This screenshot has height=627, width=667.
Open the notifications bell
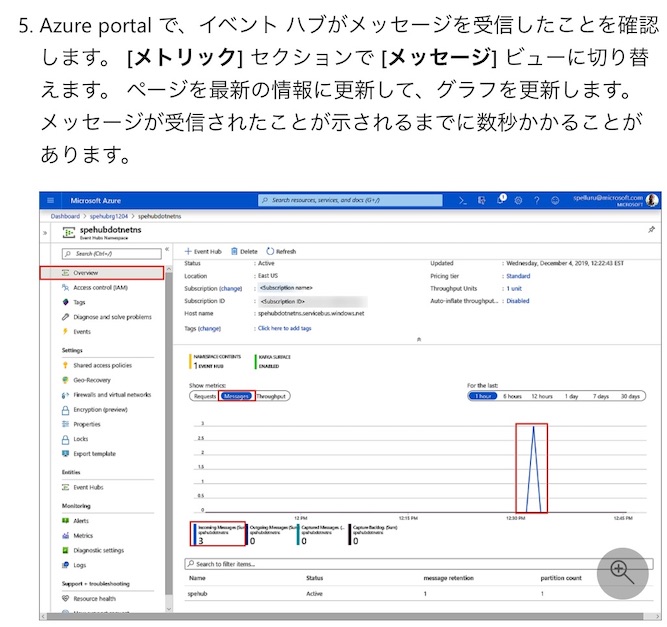click(501, 200)
